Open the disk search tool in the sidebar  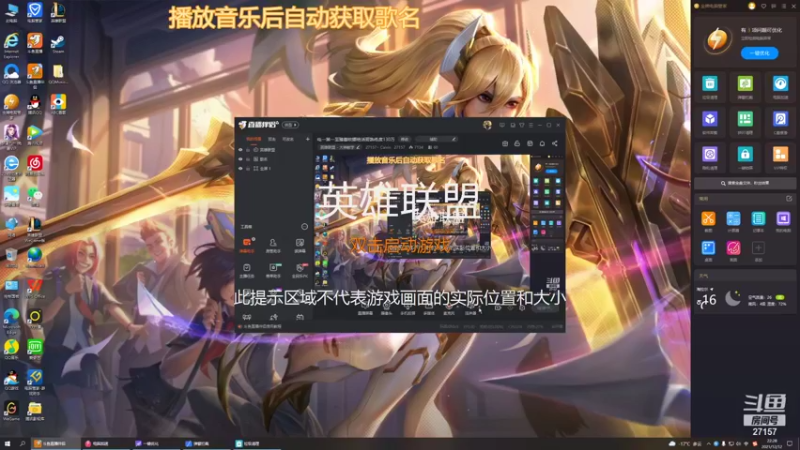point(780,122)
